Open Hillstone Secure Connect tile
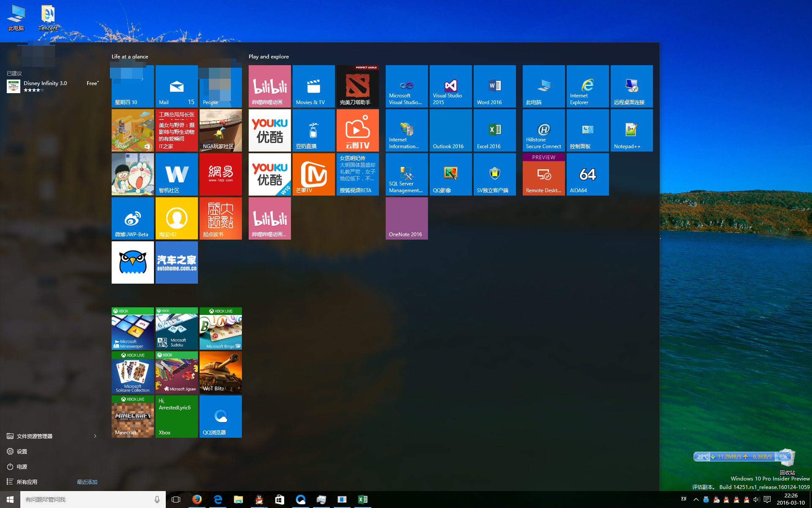The height and width of the screenshot is (508, 812). (x=544, y=130)
